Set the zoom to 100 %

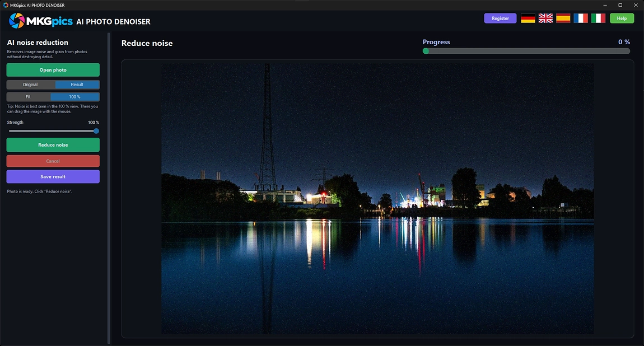(x=74, y=97)
